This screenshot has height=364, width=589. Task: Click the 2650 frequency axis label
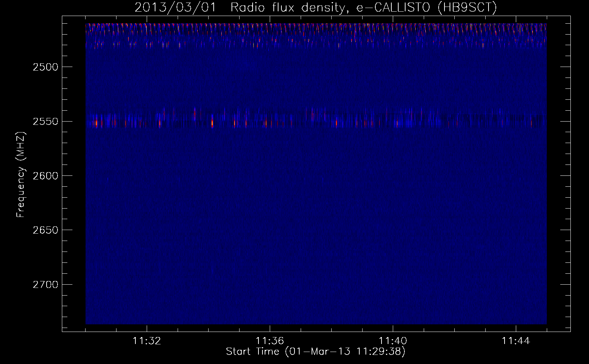(46, 230)
